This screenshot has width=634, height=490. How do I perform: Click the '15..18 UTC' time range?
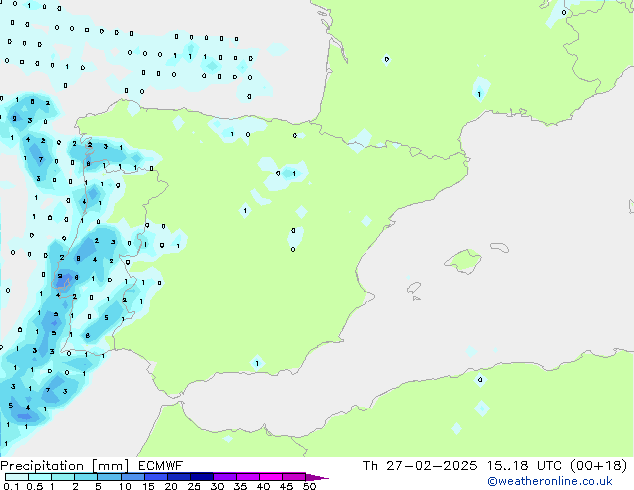coord(524,466)
